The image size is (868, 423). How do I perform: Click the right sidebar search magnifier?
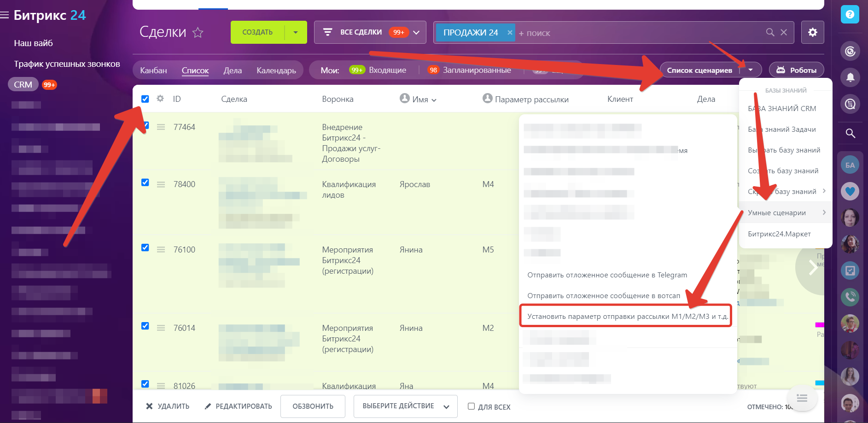[x=850, y=134]
